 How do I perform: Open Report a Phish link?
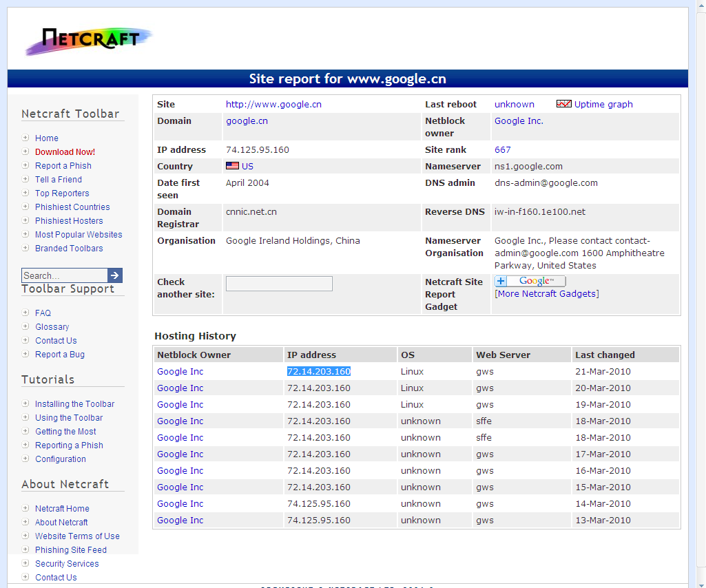click(x=63, y=166)
